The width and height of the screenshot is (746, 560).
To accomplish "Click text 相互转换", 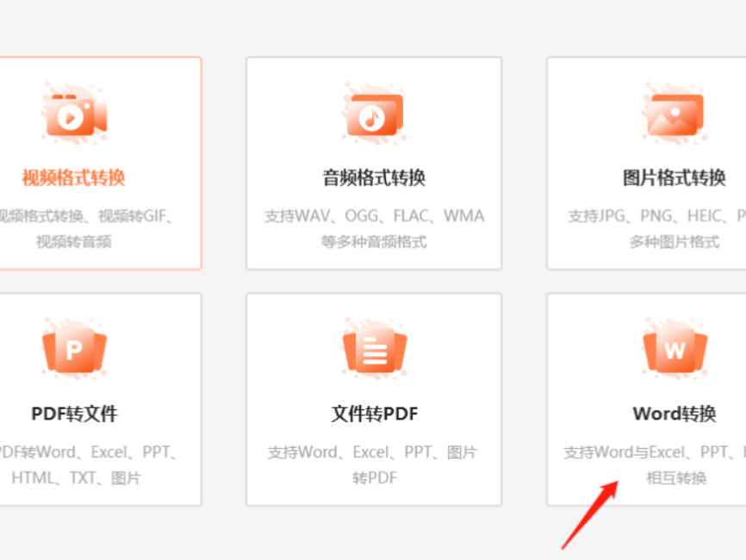I will coord(676,477).
